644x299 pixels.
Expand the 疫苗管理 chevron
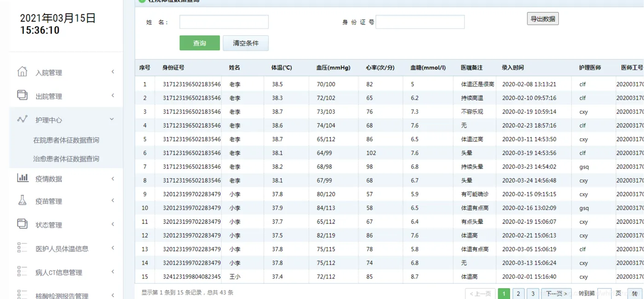click(113, 200)
